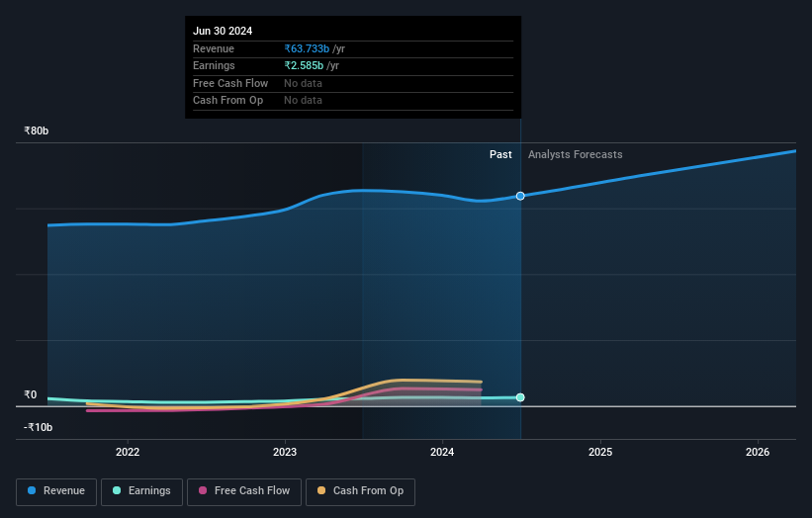Click the Earnings row label in the tooltip
Image resolution: width=812 pixels, height=518 pixels.
pos(214,65)
